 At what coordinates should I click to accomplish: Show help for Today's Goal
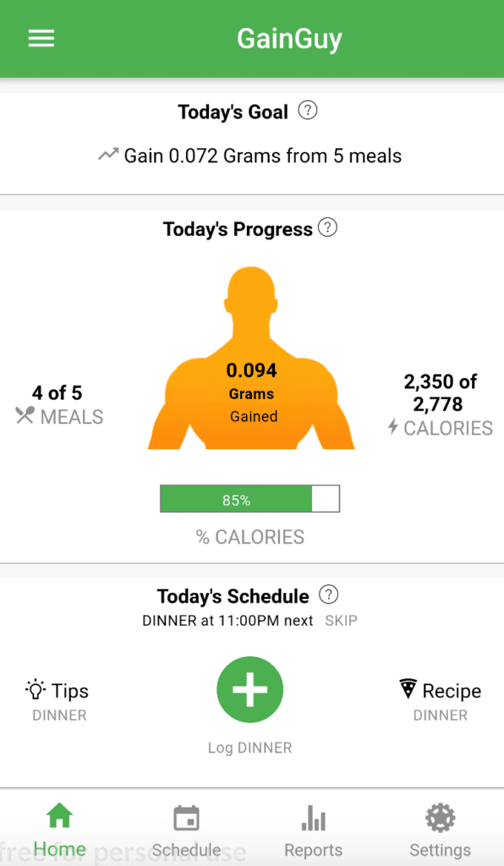[308, 110]
